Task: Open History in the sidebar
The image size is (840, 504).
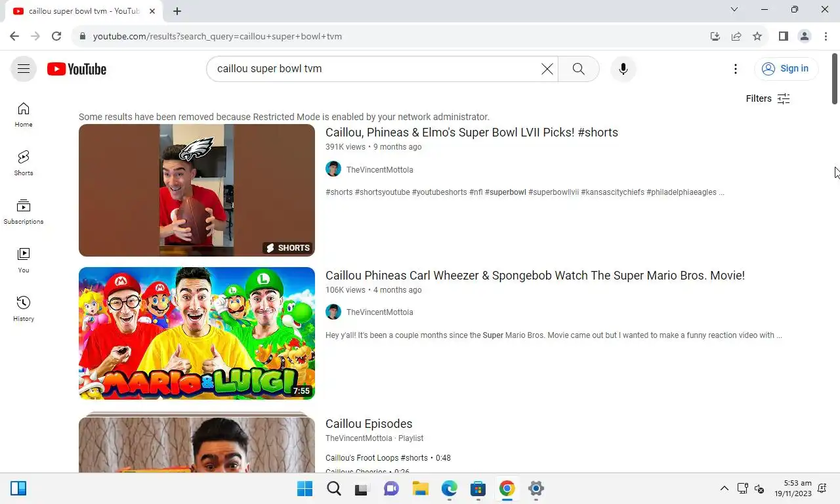Action: [x=24, y=308]
